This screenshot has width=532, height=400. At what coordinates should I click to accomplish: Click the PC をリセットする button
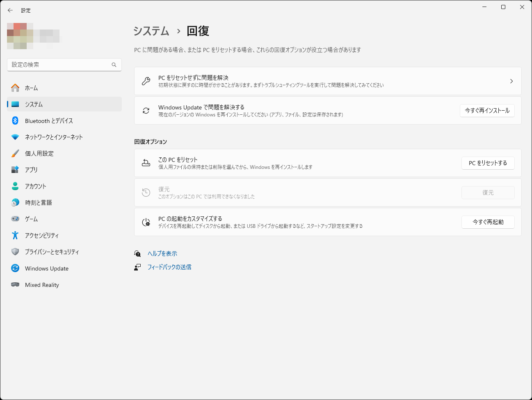coord(488,163)
